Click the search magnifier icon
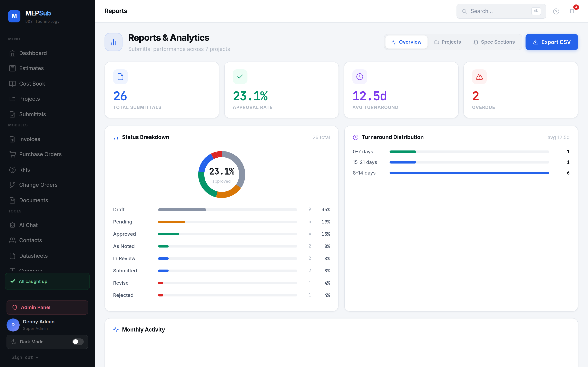 [465, 11]
